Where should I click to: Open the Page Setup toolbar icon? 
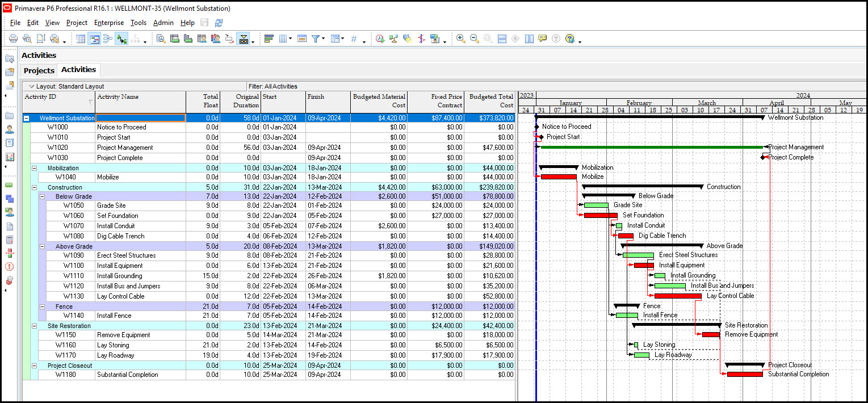click(x=40, y=39)
